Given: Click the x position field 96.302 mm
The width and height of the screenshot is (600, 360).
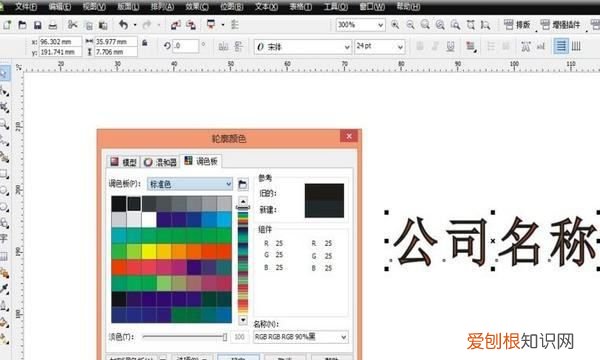Looking at the screenshot, I should click(60, 42).
